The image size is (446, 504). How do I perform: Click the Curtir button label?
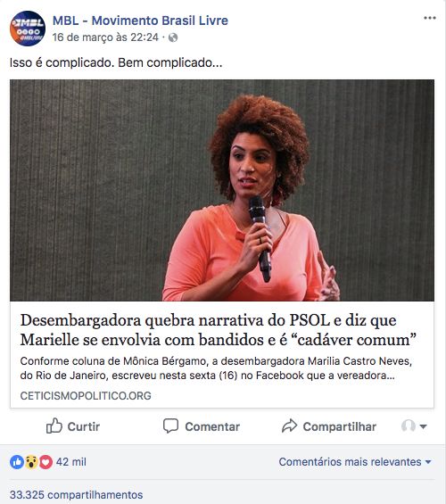pyautogui.click(x=84, y=426)
